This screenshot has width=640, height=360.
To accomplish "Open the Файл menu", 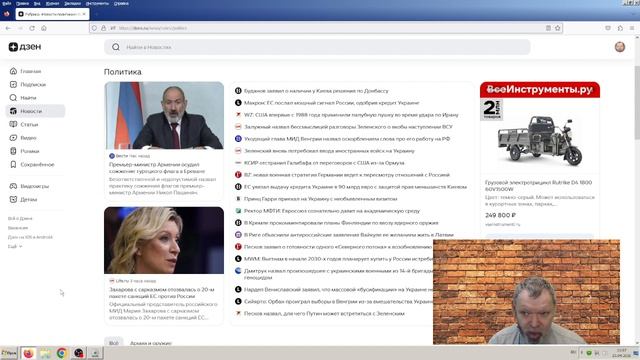I will (x=7, y=3).
